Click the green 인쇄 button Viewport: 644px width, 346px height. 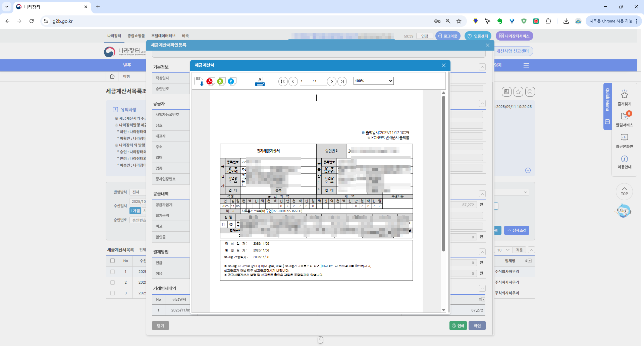point(458,326)
